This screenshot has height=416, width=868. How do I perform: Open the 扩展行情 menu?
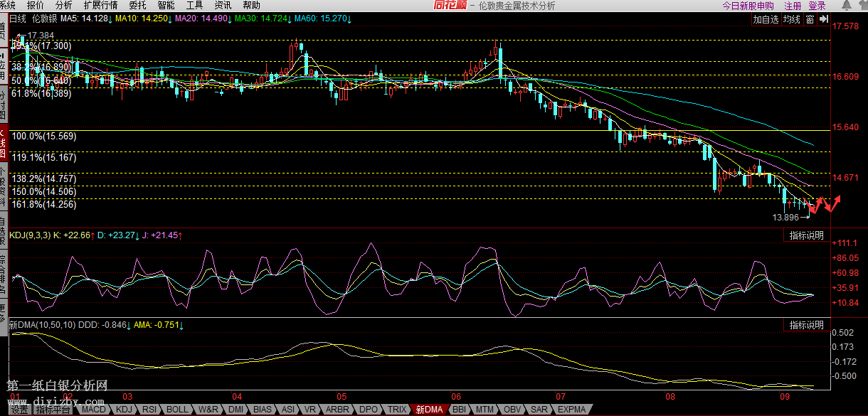(x=100, y=5)
